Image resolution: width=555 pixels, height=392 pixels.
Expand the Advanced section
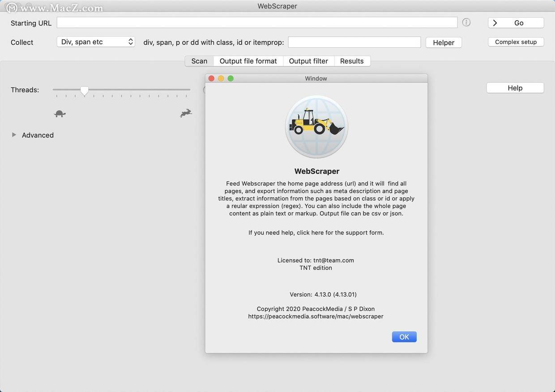[14, 135]
